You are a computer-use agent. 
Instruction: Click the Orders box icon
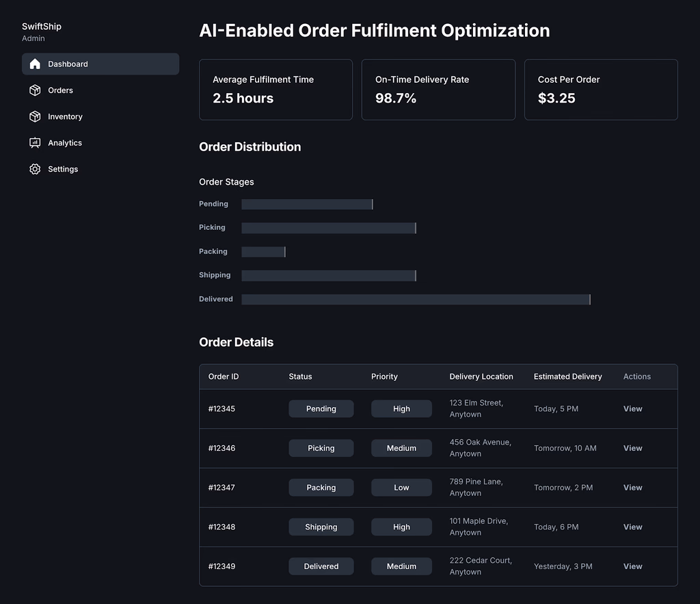coord(35,90)
